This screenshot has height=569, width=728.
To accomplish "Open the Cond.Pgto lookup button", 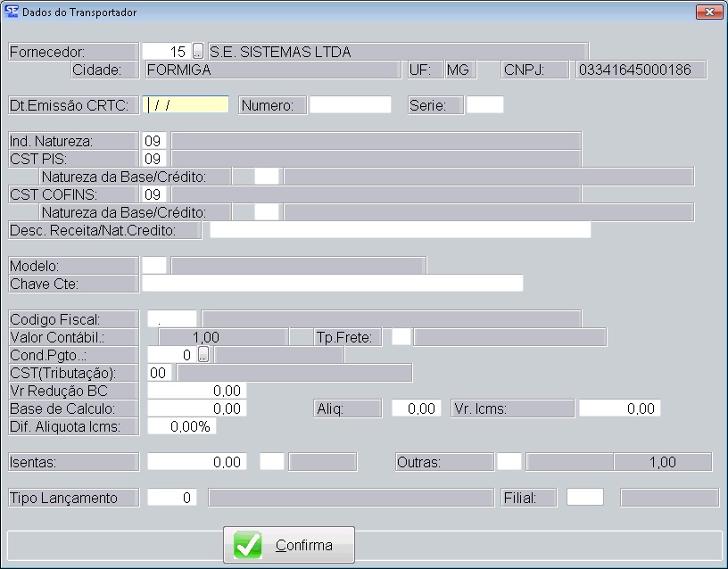I will click(203, 355).
